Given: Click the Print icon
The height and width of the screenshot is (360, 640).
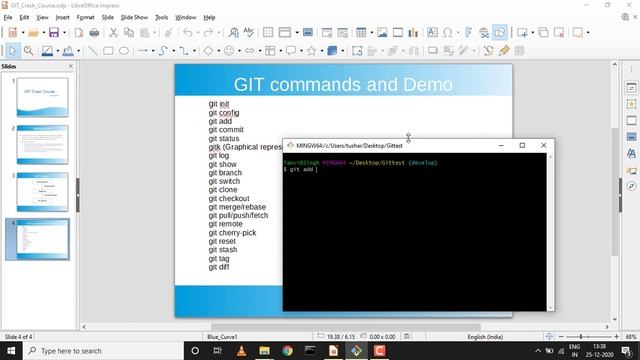Looking at the screenshot, I should [94, 32].
